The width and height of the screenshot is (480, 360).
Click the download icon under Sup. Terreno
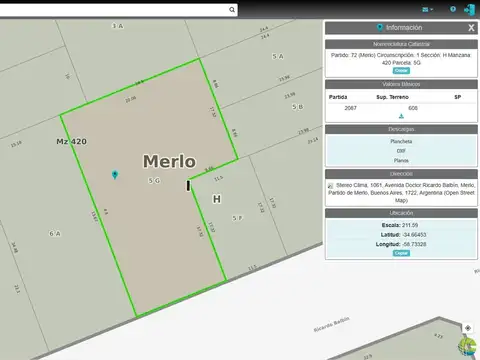coord(401,116)
